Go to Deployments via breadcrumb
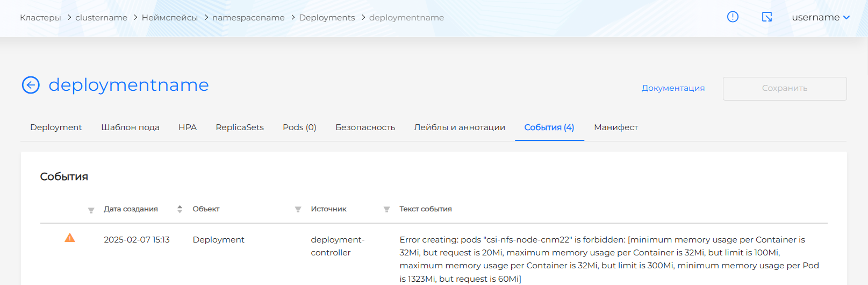 pyautogui.click(x=327, y=18)
